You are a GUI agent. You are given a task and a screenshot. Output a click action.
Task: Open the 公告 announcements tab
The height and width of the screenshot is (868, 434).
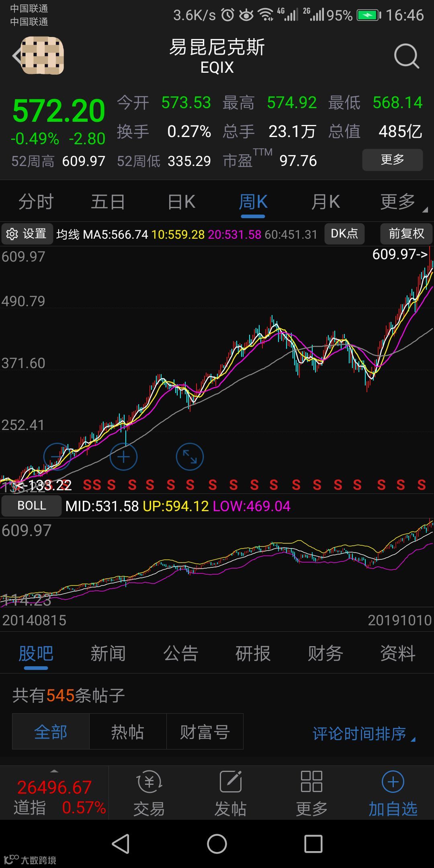[181, 654]
